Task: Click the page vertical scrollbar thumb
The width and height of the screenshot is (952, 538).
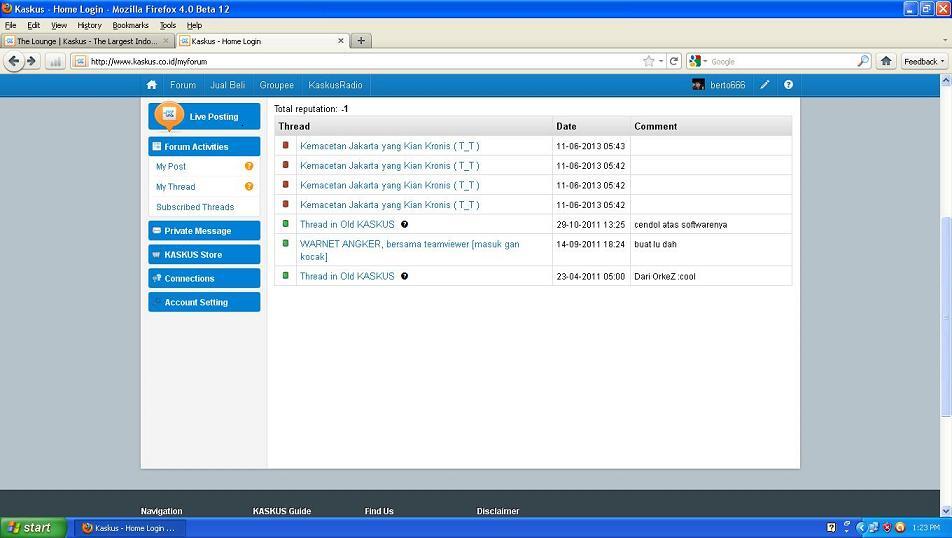Action: pyautogui.click(x=946, y=316)
